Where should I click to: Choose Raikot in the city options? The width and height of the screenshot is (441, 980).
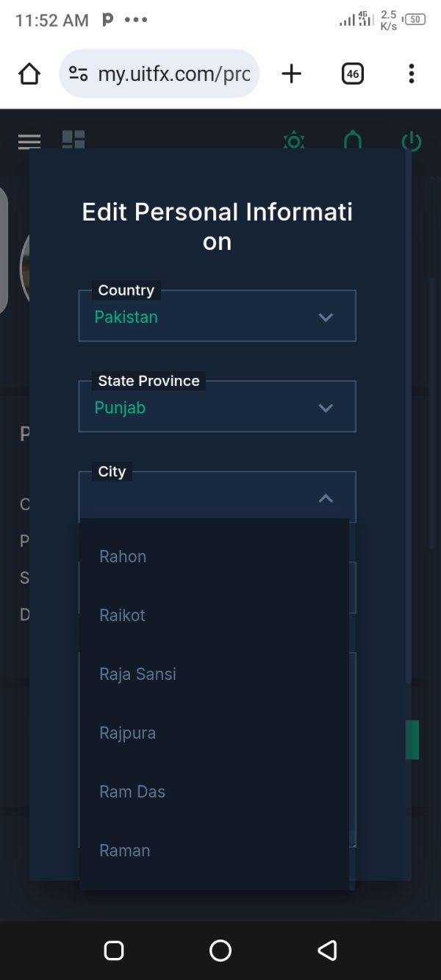click(x=122, y=615)
